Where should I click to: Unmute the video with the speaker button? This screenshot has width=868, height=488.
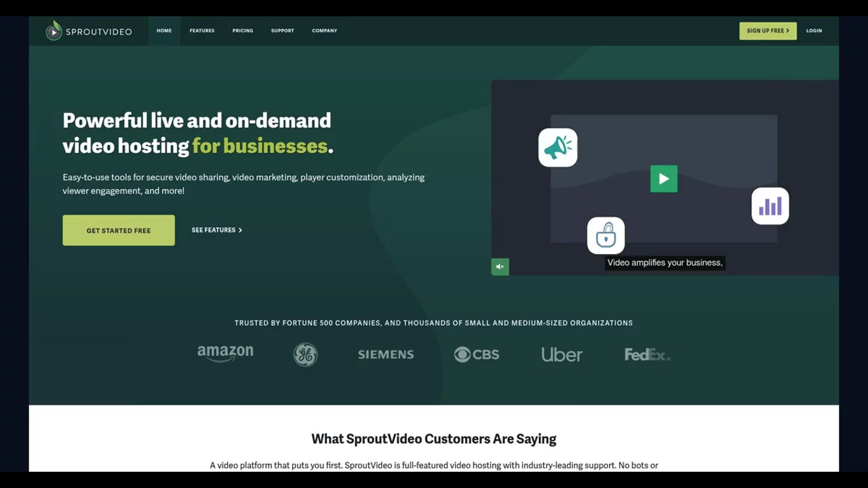[x=500, y=266]
